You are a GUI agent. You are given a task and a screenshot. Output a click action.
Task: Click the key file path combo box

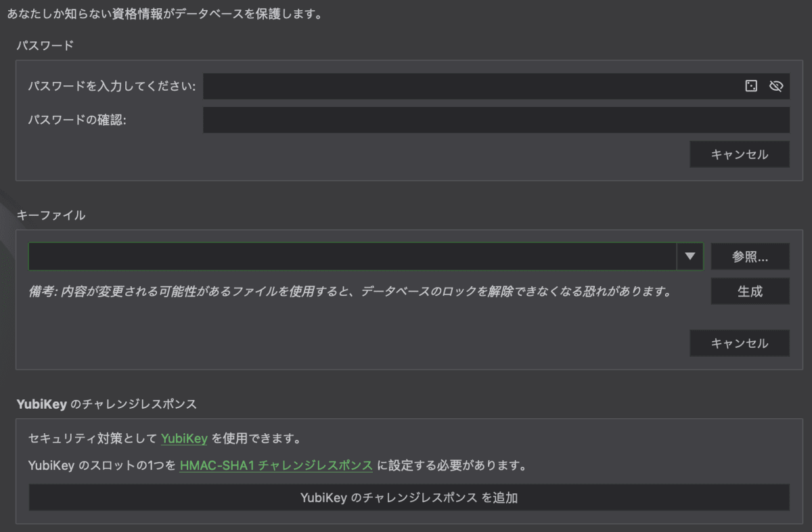click(365, 257)
